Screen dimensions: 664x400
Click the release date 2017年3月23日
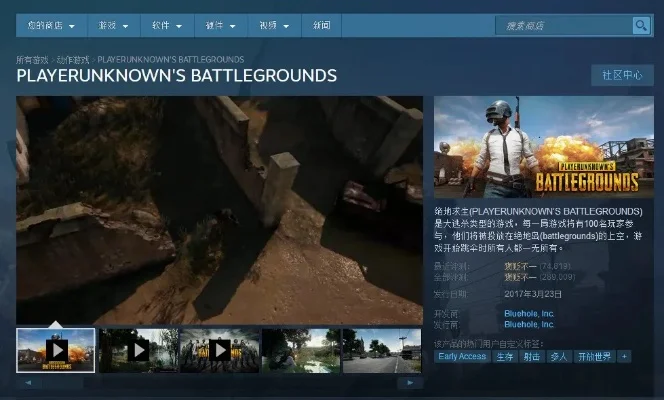click(x=533, y=294)
